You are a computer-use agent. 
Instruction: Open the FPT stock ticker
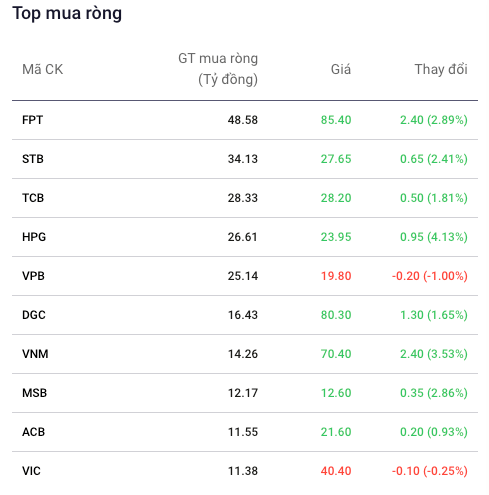[32, 120]
